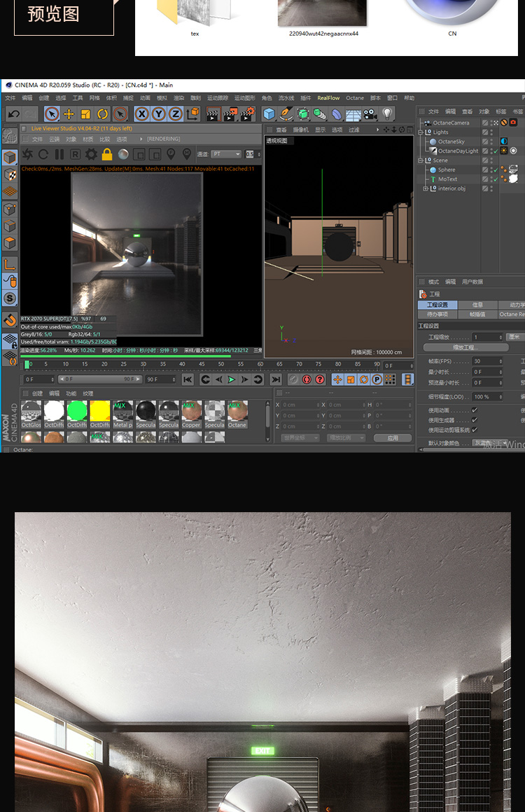Open the Floor environment objects icon

pos(353,114)
